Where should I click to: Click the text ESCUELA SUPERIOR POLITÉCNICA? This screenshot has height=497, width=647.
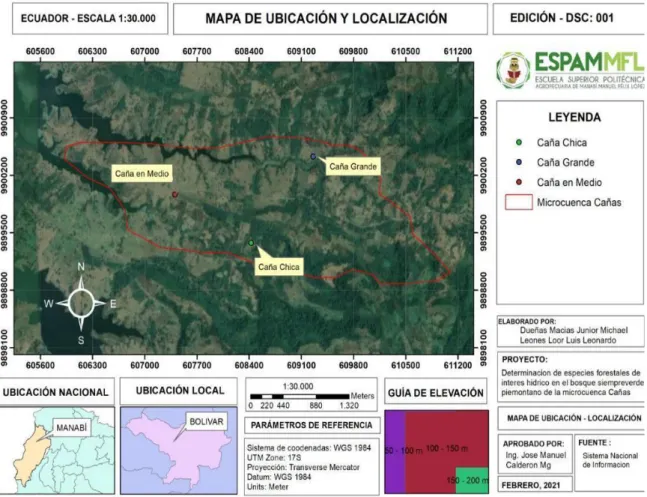tap(589, 78)
